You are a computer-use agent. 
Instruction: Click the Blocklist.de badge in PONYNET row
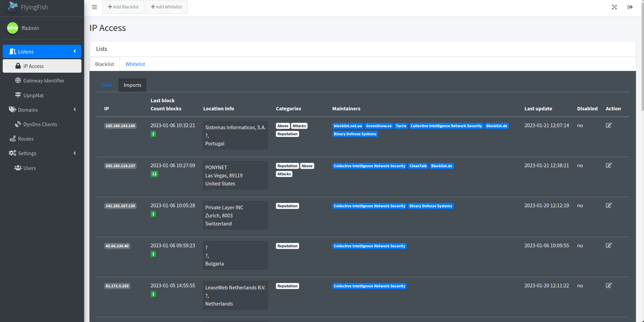(x=442, y=166)
